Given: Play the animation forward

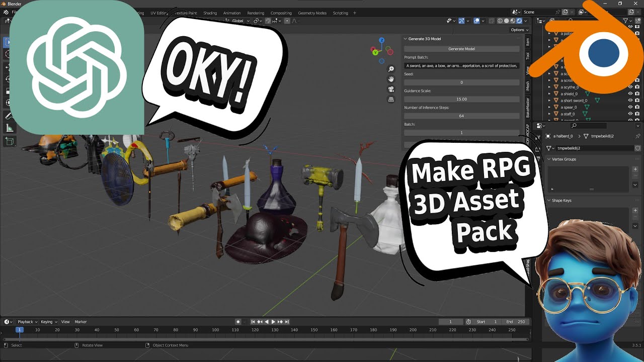Looking at the screenshot, I should [x=273, y=322].
